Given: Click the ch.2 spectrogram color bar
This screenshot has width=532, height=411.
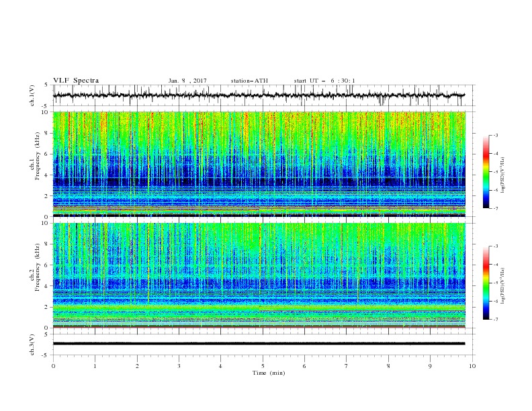Looking at the screenshot, I should click(x=486, y=283).
